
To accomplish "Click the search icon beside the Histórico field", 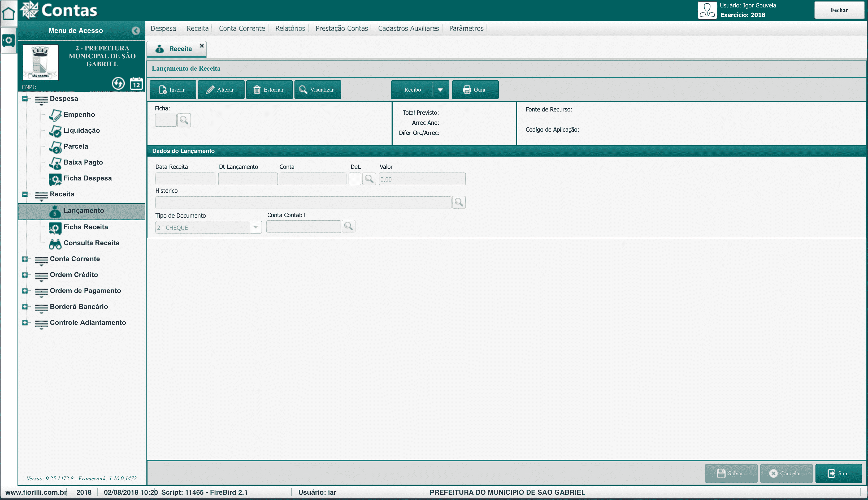I will [x=459, y=202].
